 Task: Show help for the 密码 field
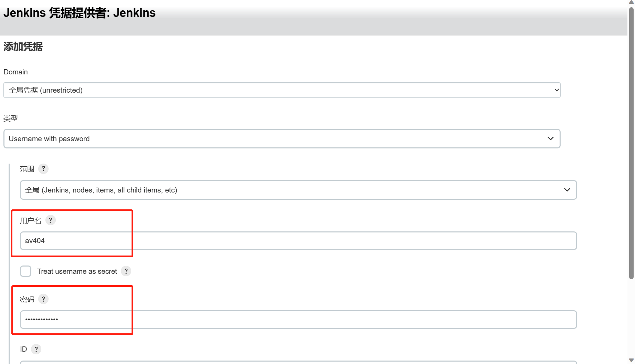[43, 299]
